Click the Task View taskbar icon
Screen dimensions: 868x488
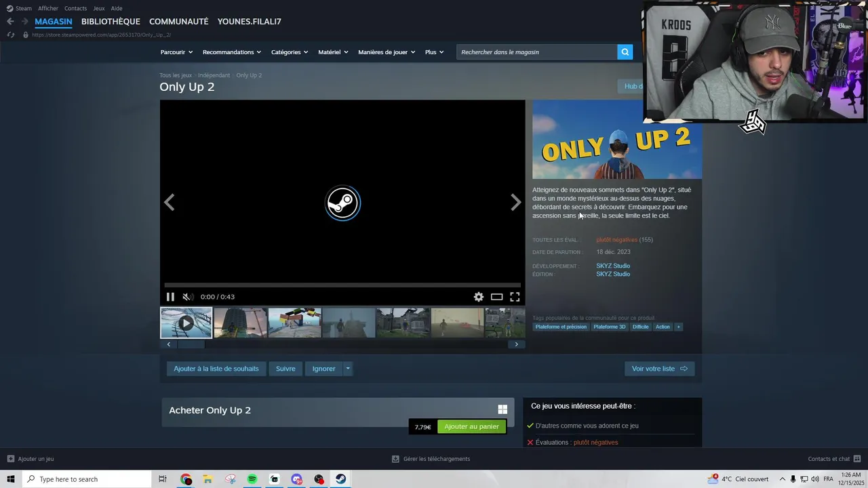pyautogui.click(x=163, y=479)
